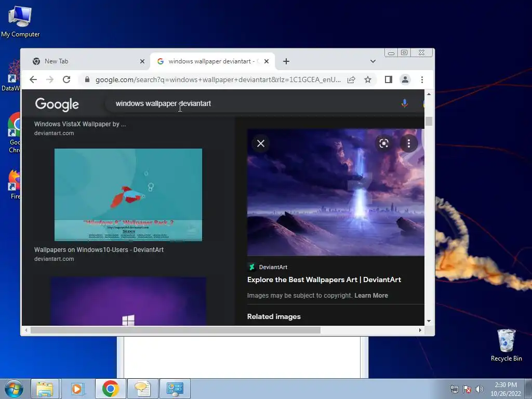The height and width of the screenshot is (399, 532).
Task: Open the purple Windows logo wallpaper thumbnail
Action: [128, 301]
